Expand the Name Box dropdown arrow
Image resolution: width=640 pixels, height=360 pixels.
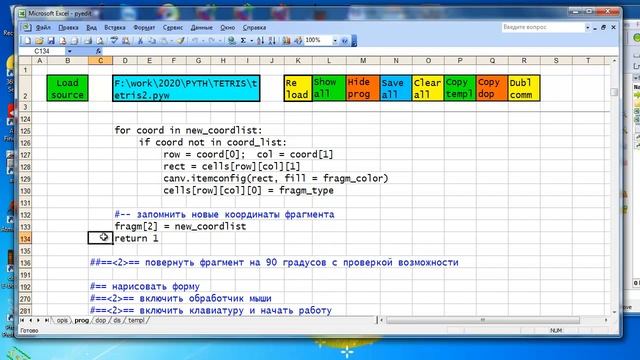(70, 51)
